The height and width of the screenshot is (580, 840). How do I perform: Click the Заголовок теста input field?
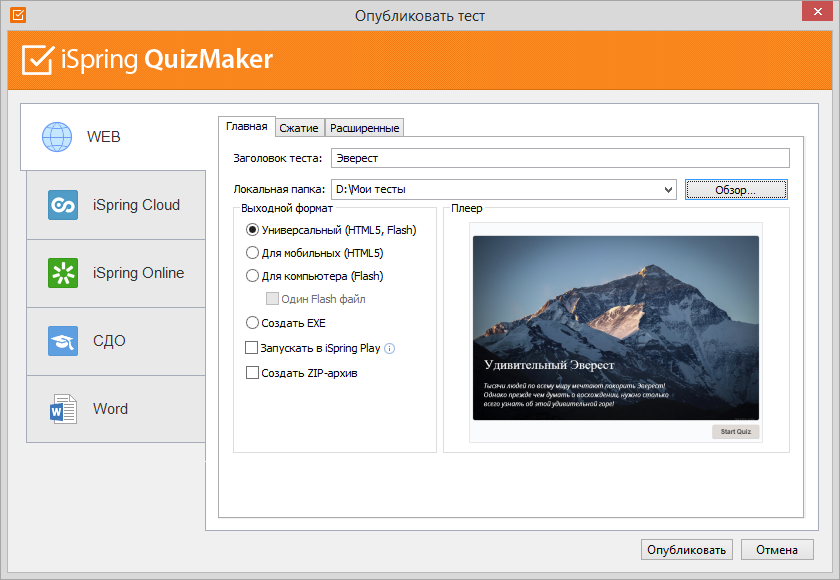pos(560,158)
